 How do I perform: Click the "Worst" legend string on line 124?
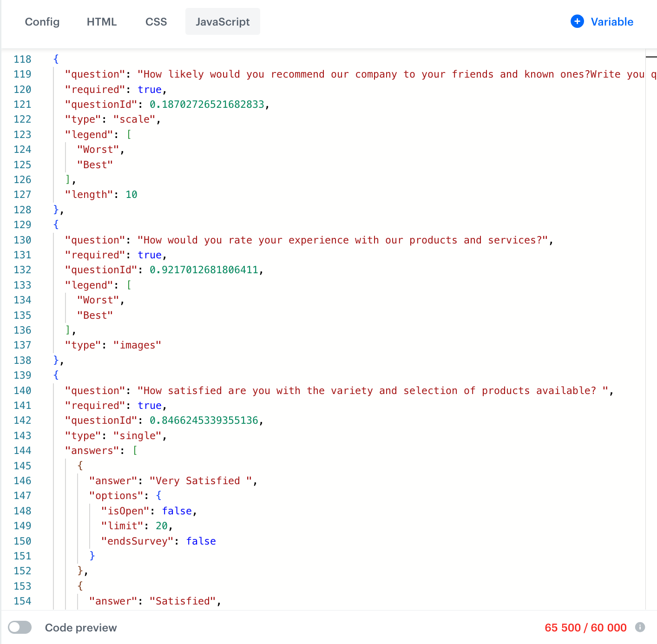(x=98, y=149)
